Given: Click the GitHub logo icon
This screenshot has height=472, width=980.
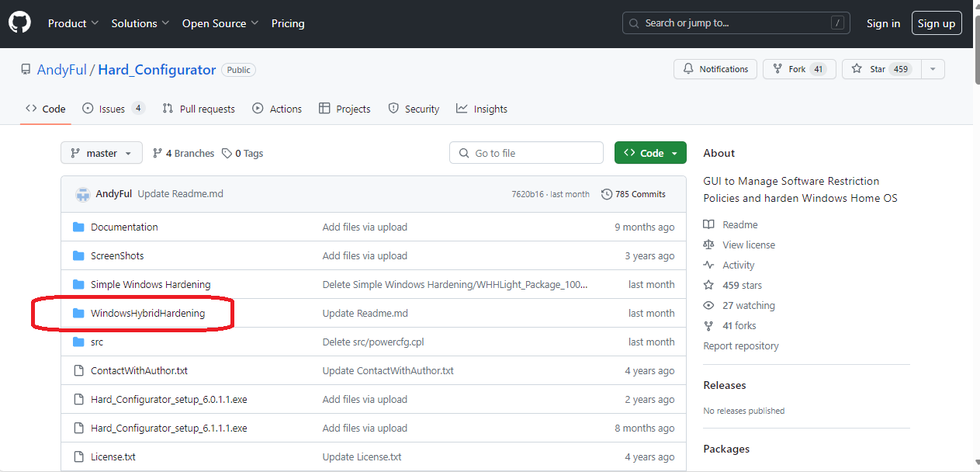Looking at the screenshot, I should tap(19, 23).
